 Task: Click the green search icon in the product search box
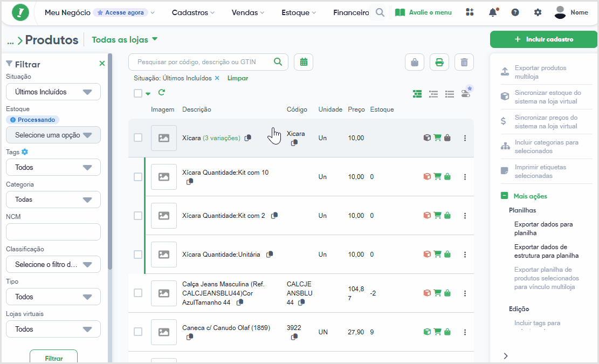point(278,62)
